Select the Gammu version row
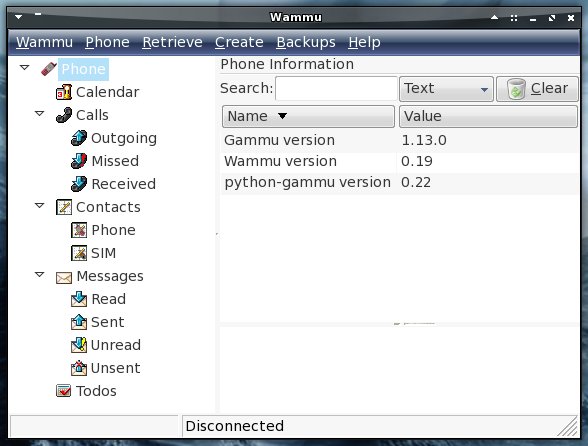The width and height of the screenshot is (588, 446). [x=399, y=140]
